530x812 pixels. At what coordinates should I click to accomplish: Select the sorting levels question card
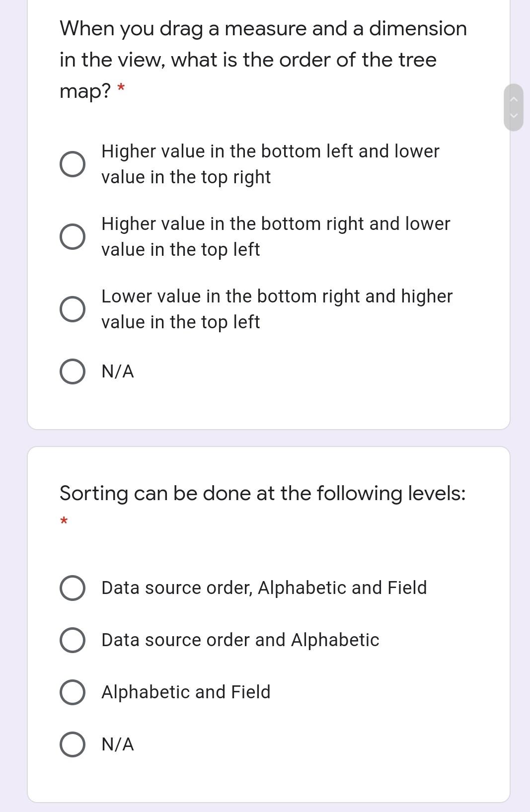click(x=268, y=621)
